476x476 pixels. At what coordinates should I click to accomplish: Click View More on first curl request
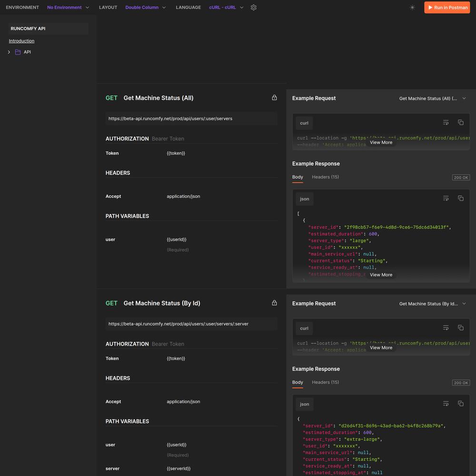coord(381,142)
